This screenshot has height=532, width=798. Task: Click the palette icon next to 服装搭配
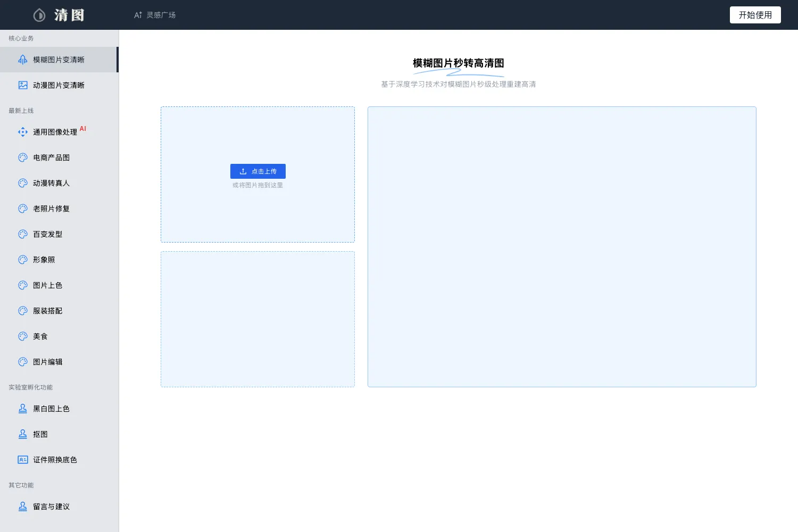pyautogui.click(x=23, y=311)
